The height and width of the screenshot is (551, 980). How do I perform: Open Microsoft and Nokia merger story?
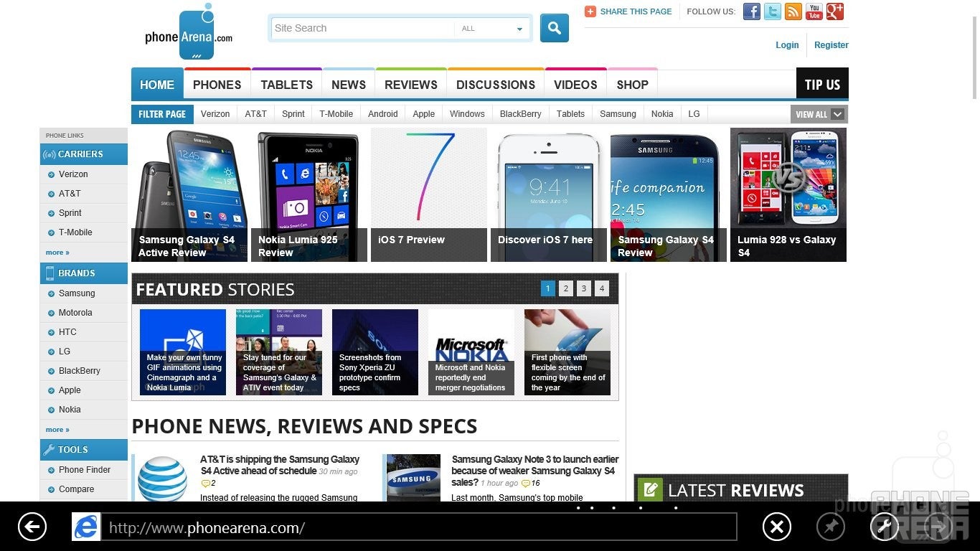(x=471, y=352)
